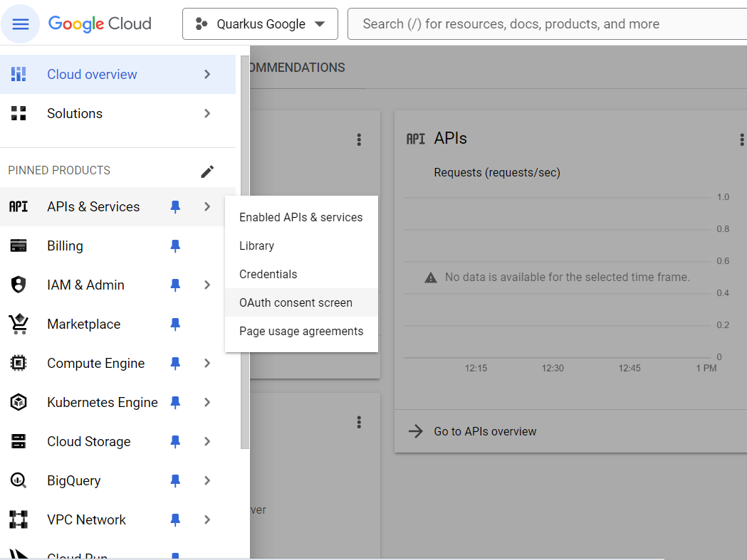Open OAuth consent screen

click(301, 303)
